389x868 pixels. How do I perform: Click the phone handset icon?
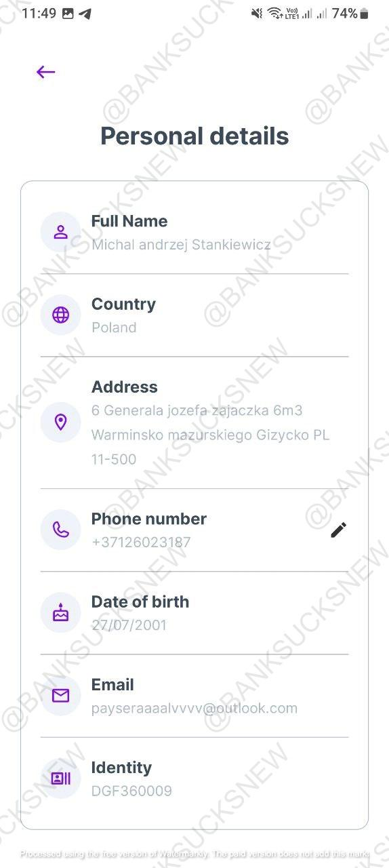coord(61,530)
